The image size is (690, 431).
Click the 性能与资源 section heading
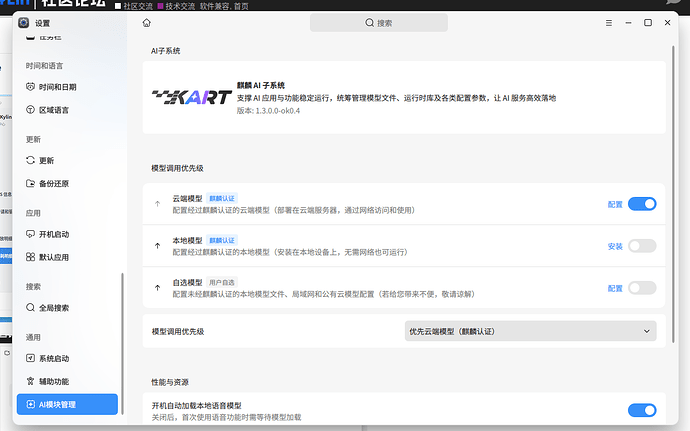coord(170,382)
